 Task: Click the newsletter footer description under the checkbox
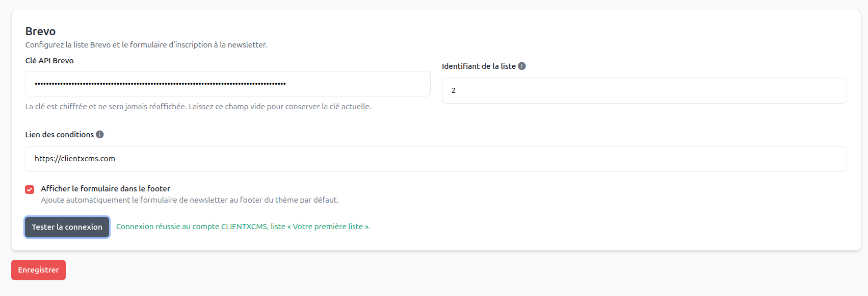point(190,200)
